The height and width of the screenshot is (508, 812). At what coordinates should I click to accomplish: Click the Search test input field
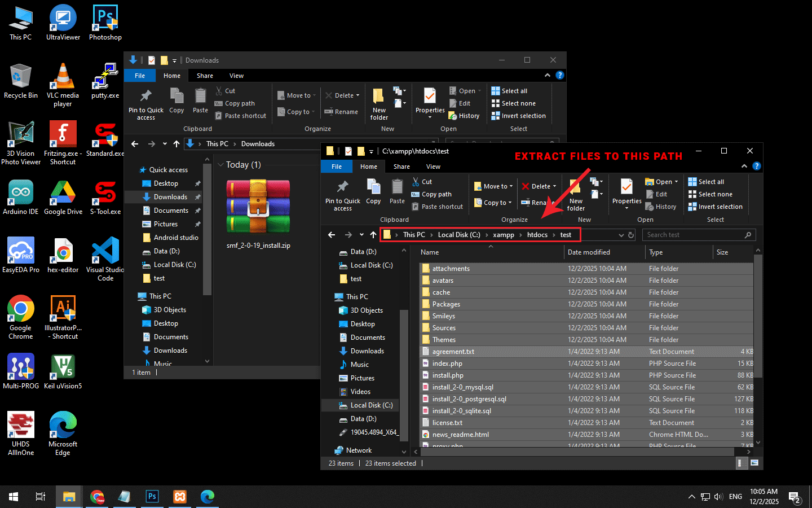(694, 235)
